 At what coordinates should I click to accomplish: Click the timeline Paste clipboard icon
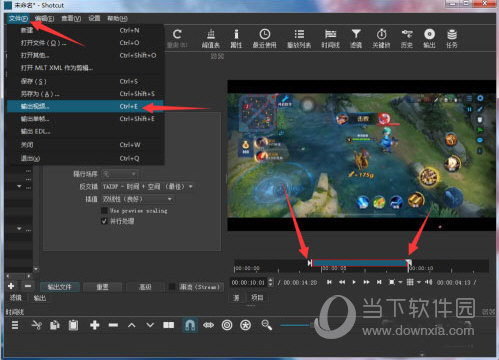(x=73, y=325)
